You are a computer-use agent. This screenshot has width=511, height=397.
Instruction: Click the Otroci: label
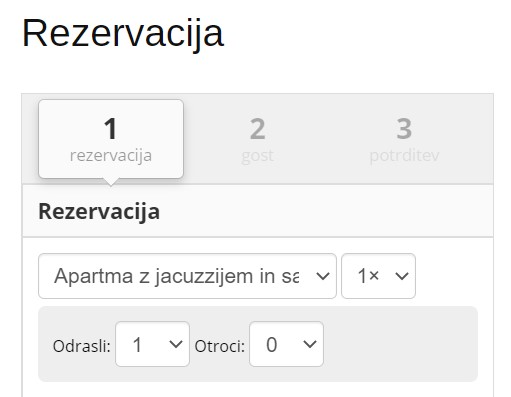[x=220, y=346]
